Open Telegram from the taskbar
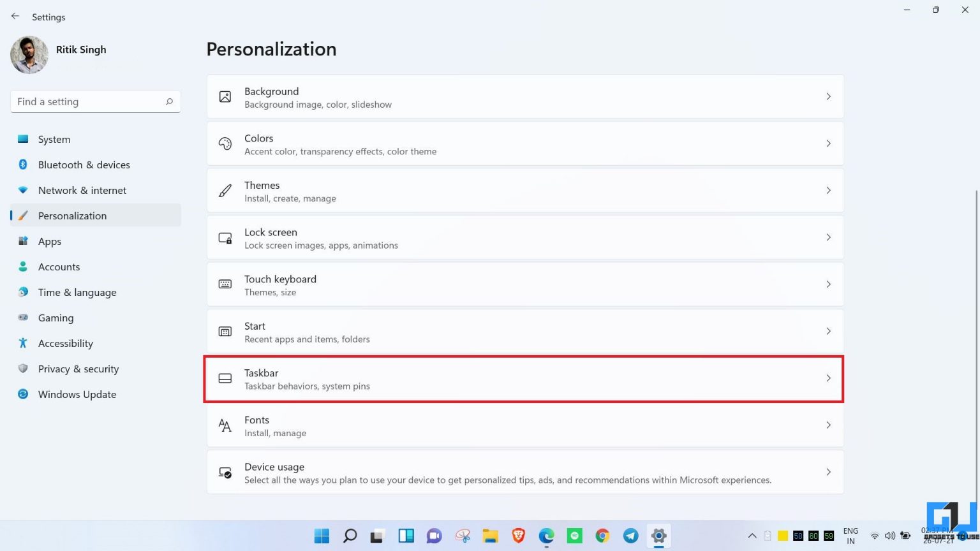Image resolution: width=980 pixels, height=551 pixels. click(630, 536)
